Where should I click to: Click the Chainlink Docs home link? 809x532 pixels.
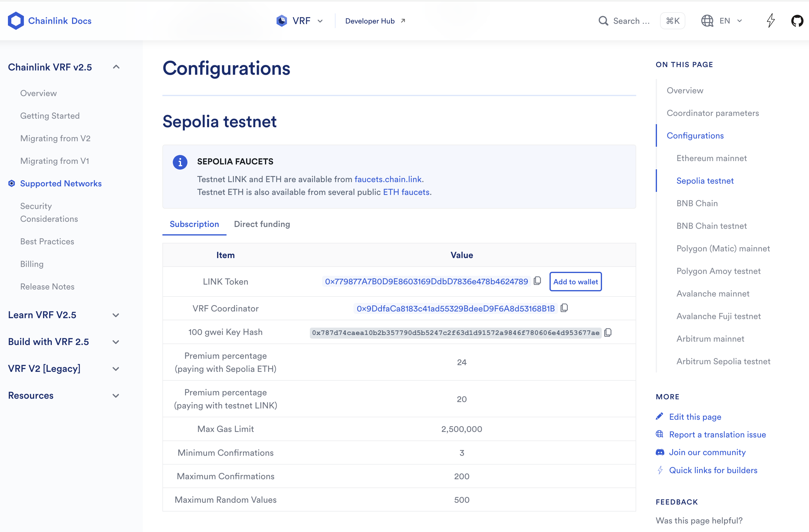click(x=50, y=21)
